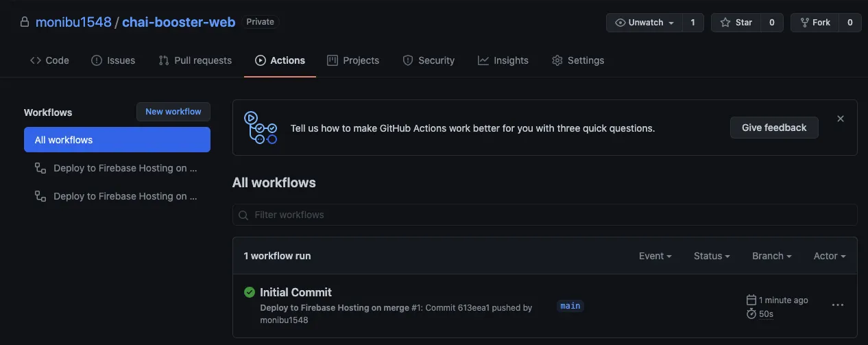Image resolution: width=868 pixels, height=345 pixels.
Task: Open the Actor filter dropdown
Action: click(830, 256)
